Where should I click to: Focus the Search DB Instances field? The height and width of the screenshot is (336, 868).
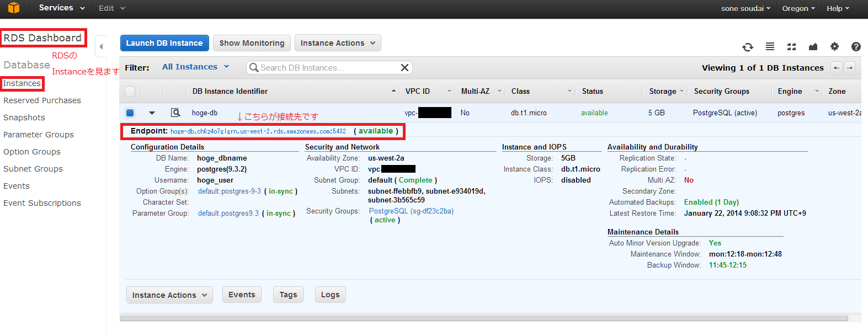point(328,67)
